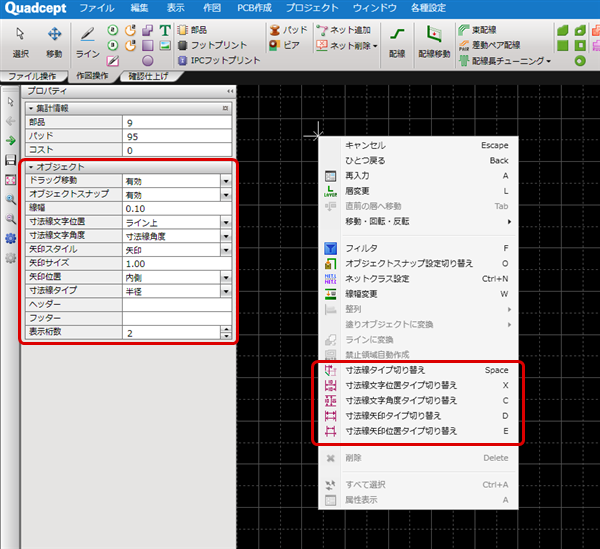Click 再入力 context menu entry
This screenshot has height=549, width=600.
click(x=418, y=176)
